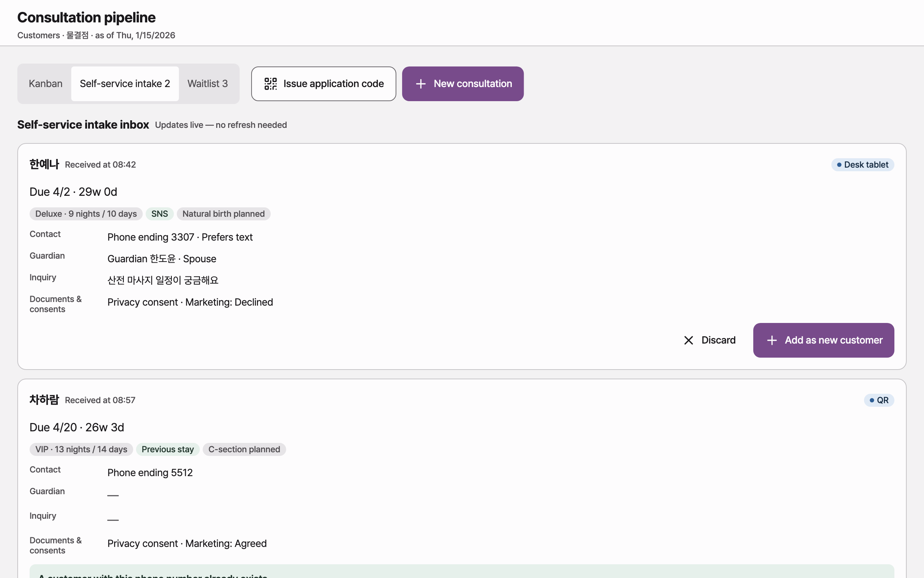Discard the 한예나 intake
The height and width of the screenshot is (578, 924).
[x=709, y=340]
